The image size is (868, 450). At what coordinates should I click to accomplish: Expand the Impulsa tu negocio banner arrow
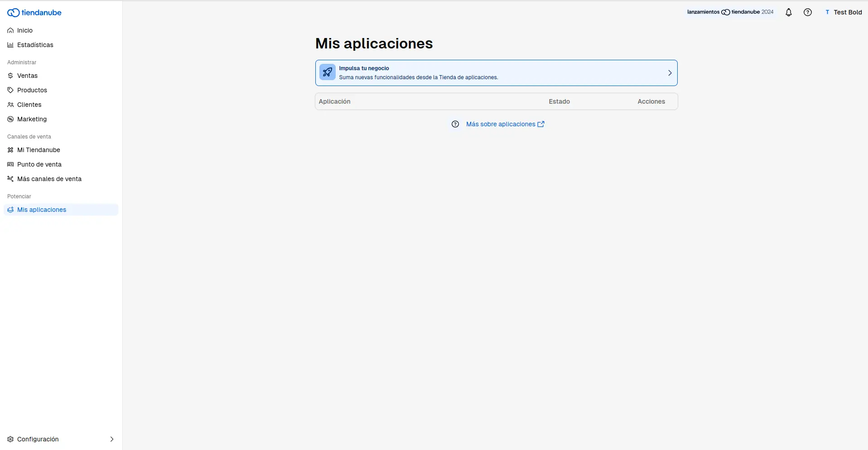pos(670,72)
